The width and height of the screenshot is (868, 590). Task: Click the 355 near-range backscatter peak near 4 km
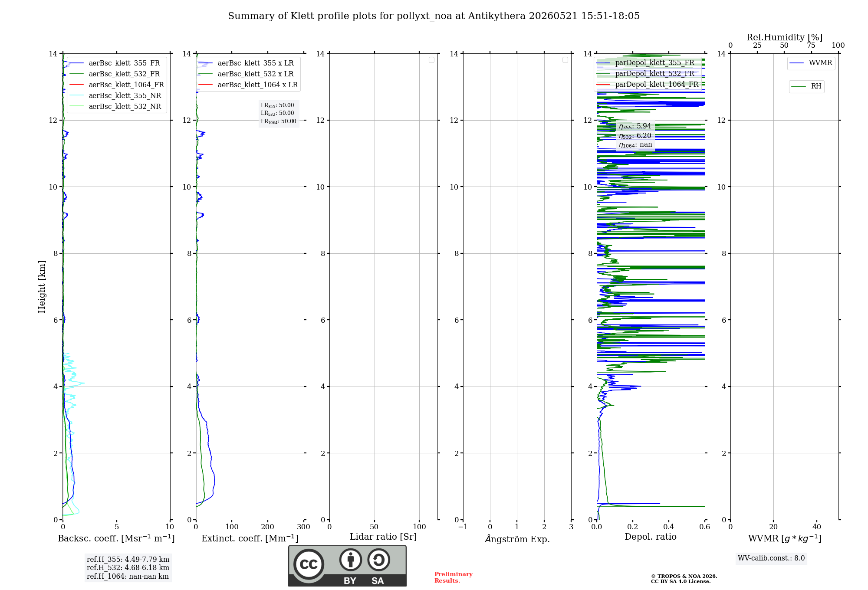pos(82,383)
